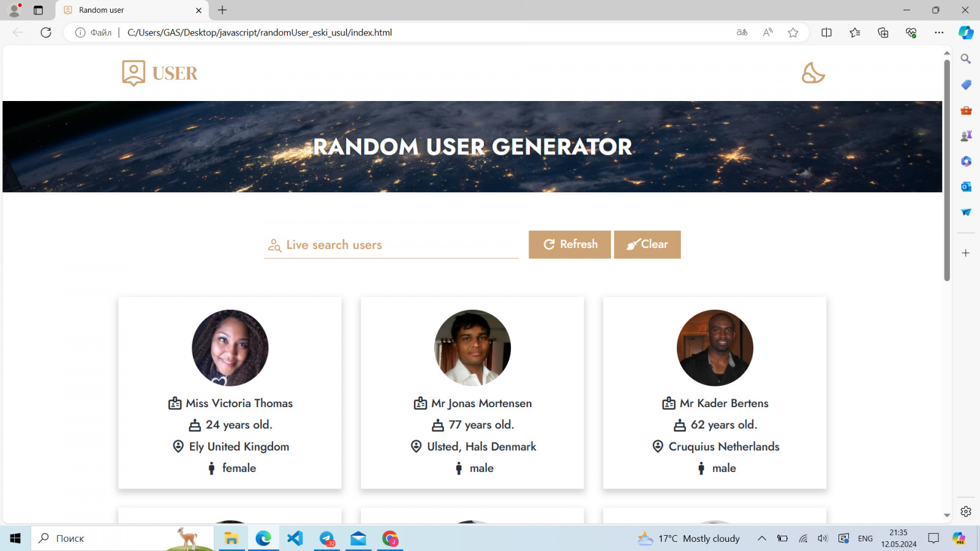
Task: Open Victoria Thomas profile photo
Action: [x=230, y=348]
